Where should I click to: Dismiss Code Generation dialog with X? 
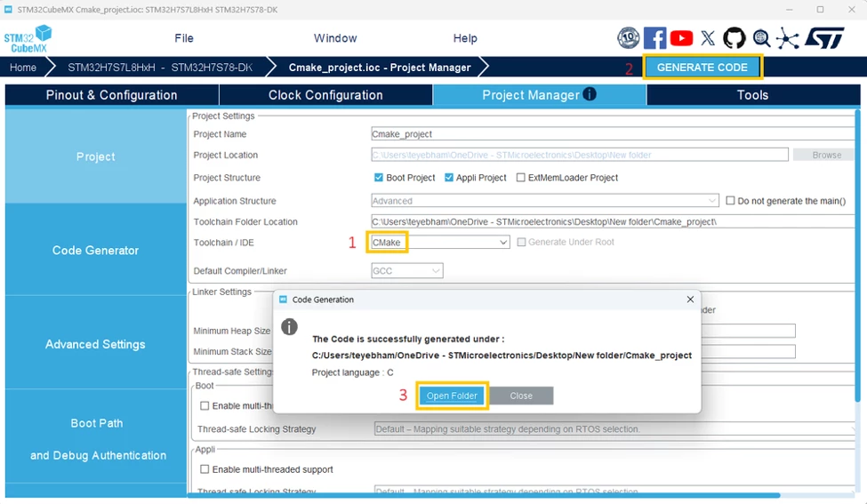coord(690,299)
